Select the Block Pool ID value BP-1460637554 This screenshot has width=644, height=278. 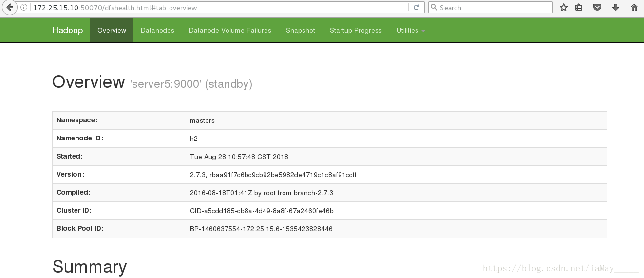(261, 229)
